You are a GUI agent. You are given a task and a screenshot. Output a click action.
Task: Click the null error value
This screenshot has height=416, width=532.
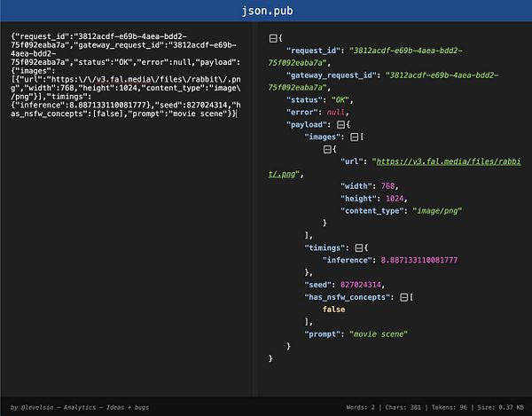[x=335, y=113]
